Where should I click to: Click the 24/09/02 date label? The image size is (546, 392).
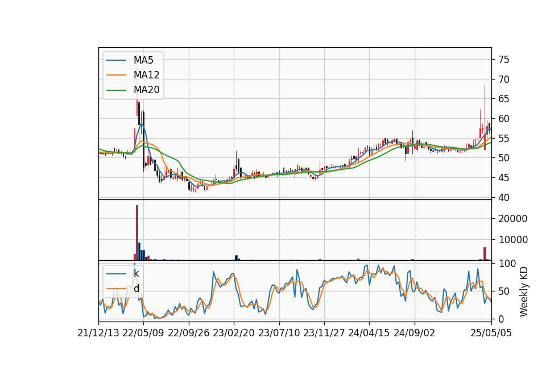tap(415, 333)
